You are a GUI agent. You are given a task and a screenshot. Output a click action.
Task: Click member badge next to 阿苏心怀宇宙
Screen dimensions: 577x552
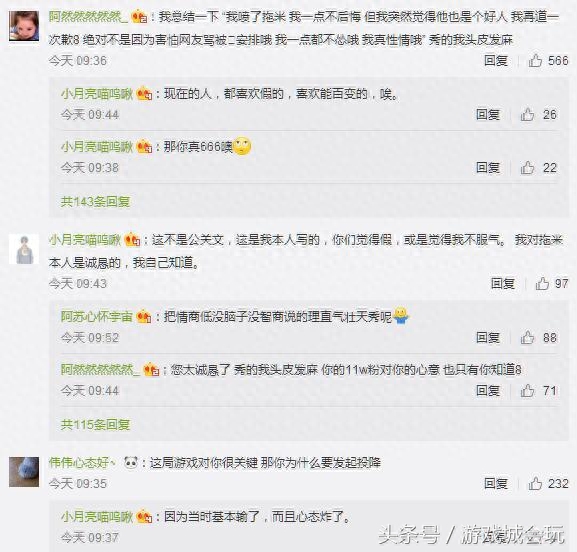(x=144, y=316)
